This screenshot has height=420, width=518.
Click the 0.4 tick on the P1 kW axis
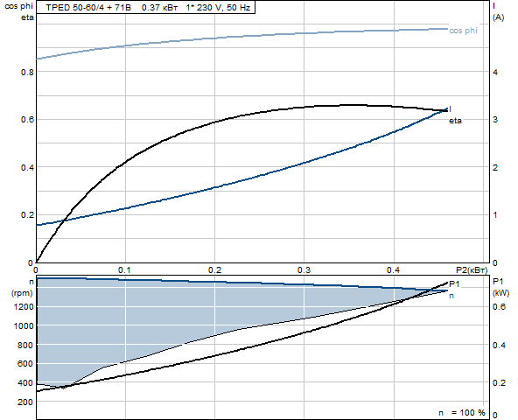(x=499, y=346)
